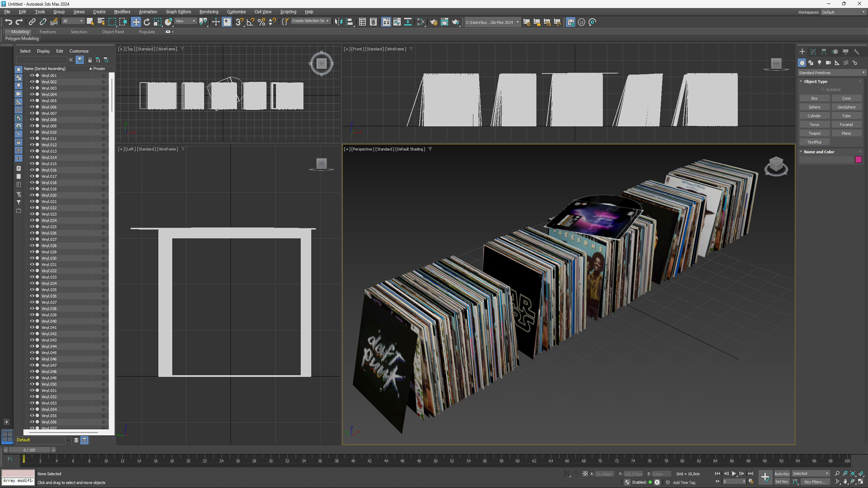Hide Vinyl.010 using its eye icon
This screenshot has width=868, height=488.
[x=32, y=132]
